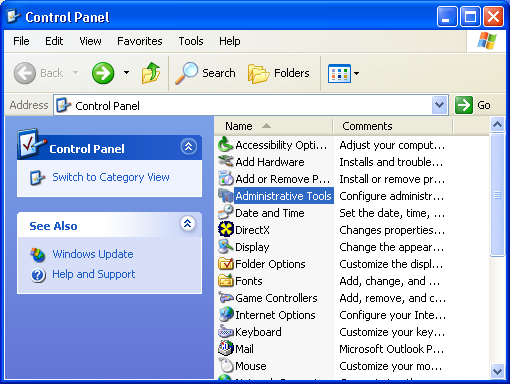Click the Internet Options globe icon
Image resolution: width=510 pixels, height=384 pixels.
click(226, 315)
